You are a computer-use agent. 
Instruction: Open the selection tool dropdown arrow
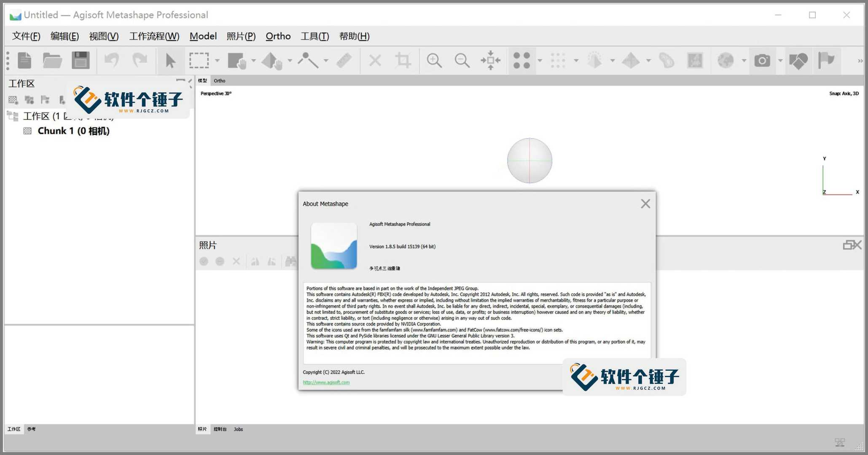tap(217, 61)
